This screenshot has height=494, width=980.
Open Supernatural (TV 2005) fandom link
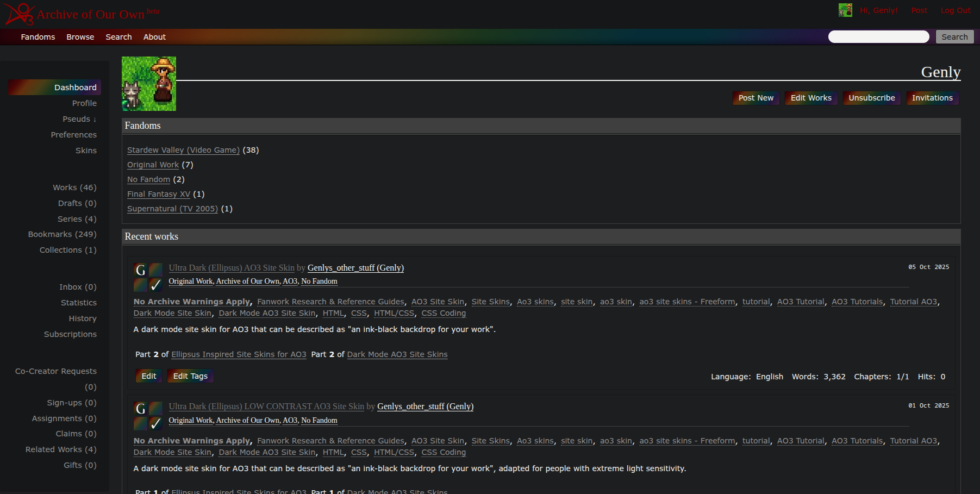[x=172, y=209]
